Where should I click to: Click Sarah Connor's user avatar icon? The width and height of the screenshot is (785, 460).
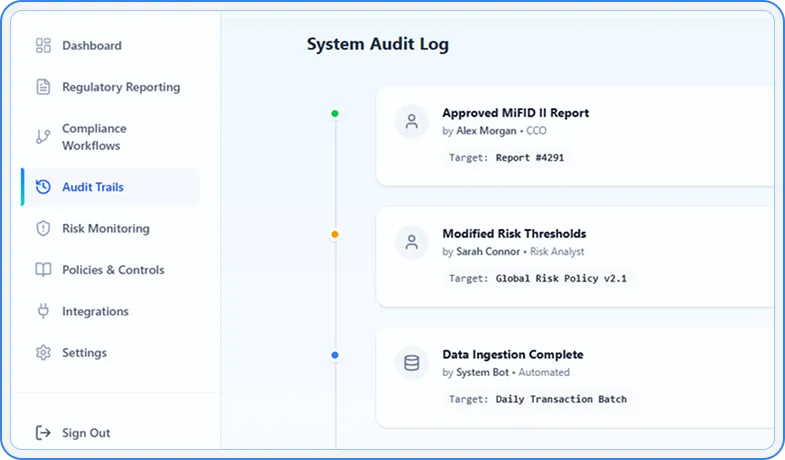tap(411, 243)
